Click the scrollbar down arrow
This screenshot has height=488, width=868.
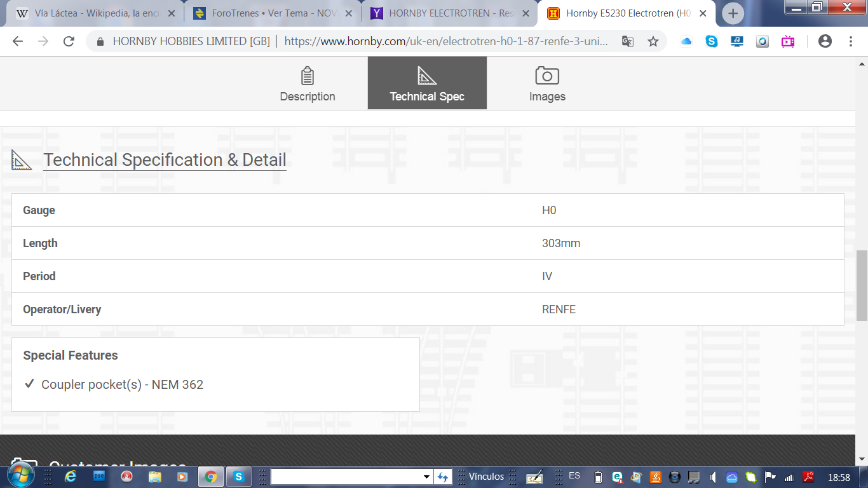pyautogui.click(x=862, y=459)
